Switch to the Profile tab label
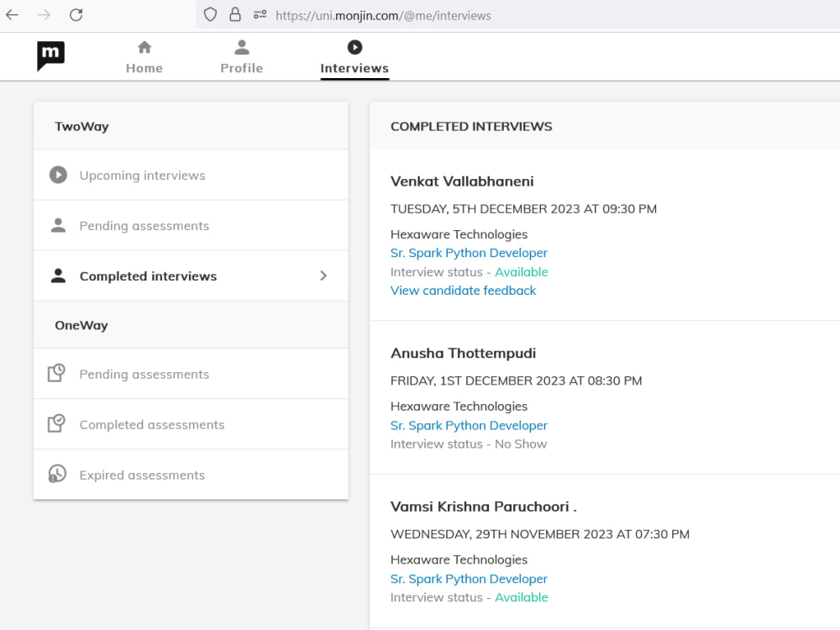The height and width of the screenshot is (630, 840). point(242,68)
